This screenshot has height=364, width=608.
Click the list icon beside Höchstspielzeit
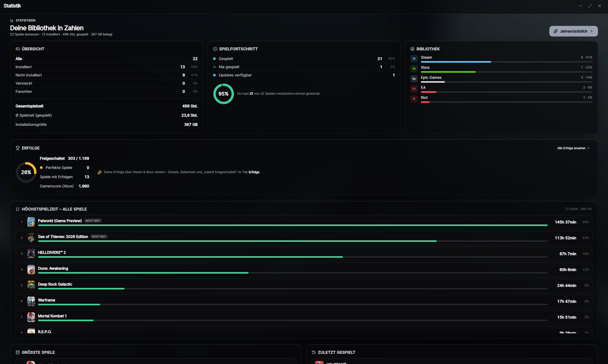pos(18,209)
